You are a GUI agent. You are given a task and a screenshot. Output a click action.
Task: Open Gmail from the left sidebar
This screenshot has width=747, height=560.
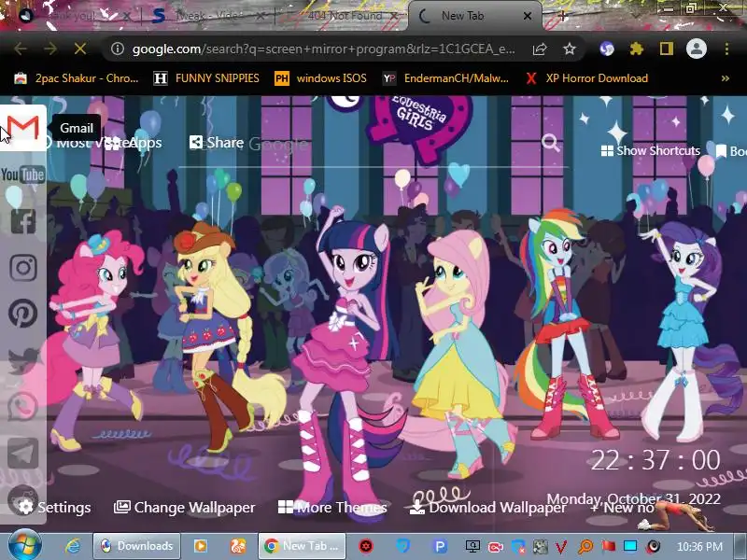pos(22,128)
